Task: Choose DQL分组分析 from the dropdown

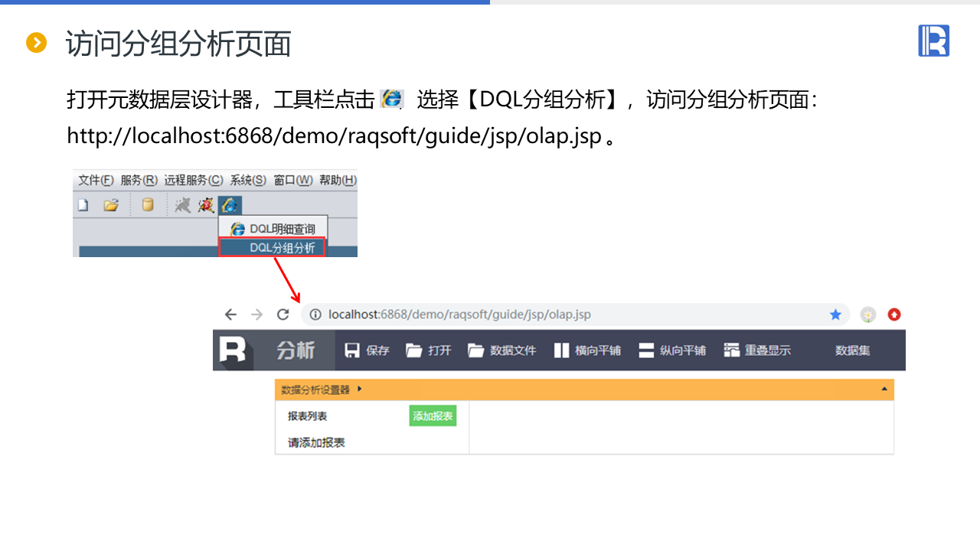Action: [x=273, y=247]
